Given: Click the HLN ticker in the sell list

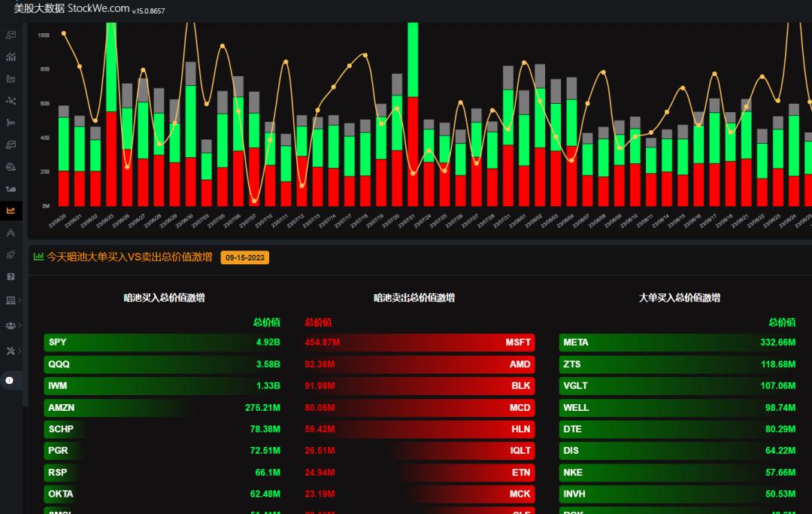Looking at the screenshot, I should [521, 429].
